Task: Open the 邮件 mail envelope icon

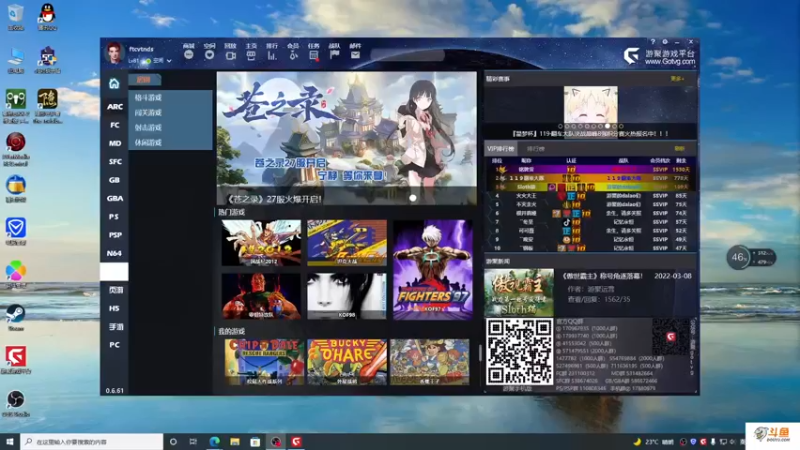Action: (x=355, y=55)
